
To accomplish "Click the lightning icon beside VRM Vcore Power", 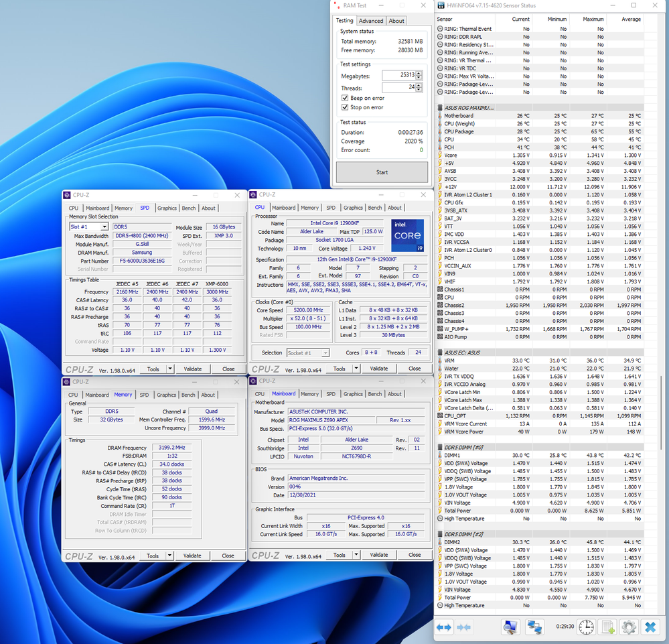I will coord(440,432).
